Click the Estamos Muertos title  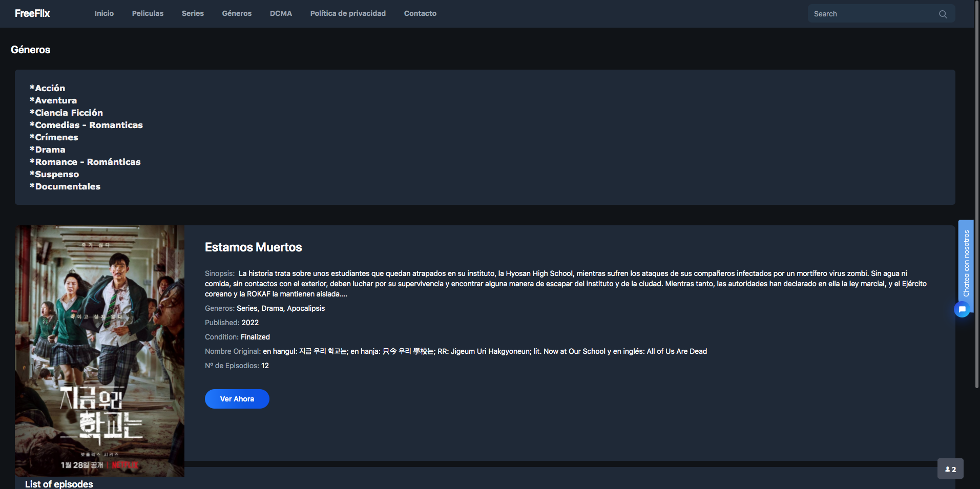tap(254, 247)
